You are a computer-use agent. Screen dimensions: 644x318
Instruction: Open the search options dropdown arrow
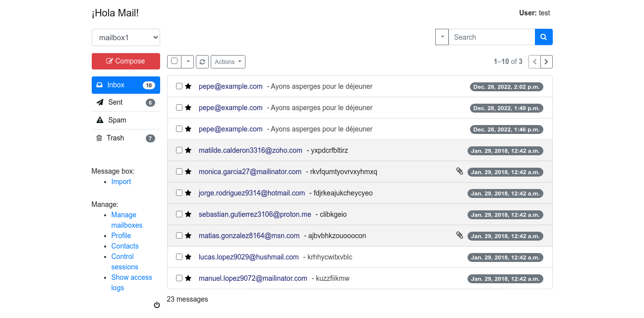(442, 37)
